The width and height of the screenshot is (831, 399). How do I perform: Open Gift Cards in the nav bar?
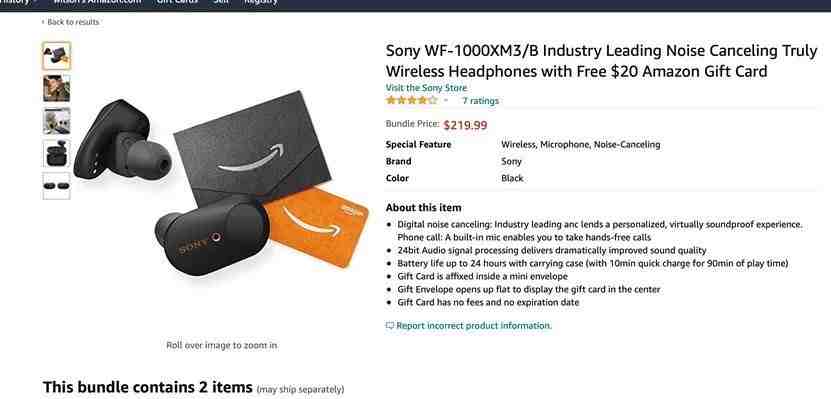(177, 2)
